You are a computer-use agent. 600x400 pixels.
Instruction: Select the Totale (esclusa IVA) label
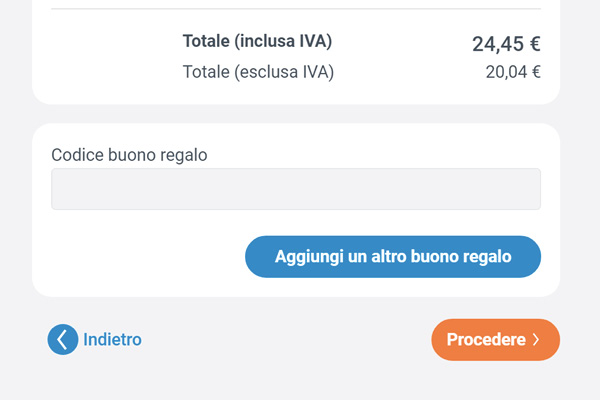[x=258, y=72]
